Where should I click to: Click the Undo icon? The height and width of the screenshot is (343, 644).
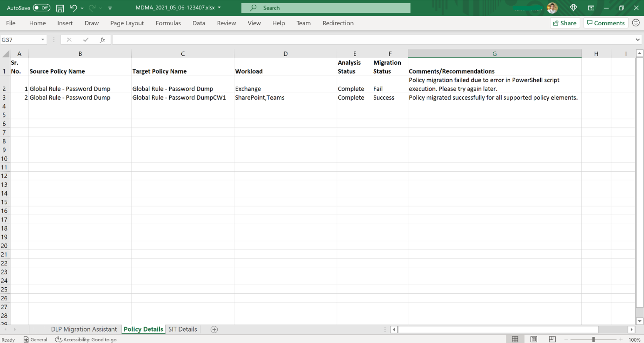[x=73, y=8]
